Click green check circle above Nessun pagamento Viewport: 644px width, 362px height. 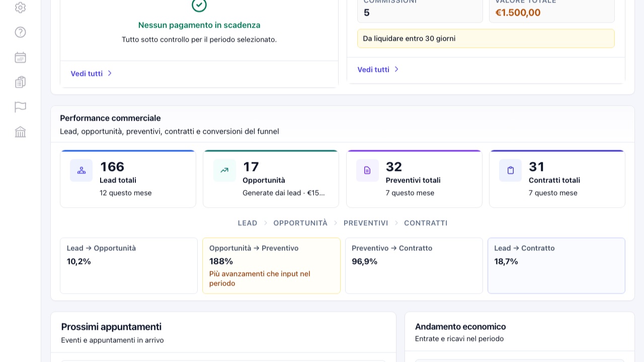pos(199,5)
